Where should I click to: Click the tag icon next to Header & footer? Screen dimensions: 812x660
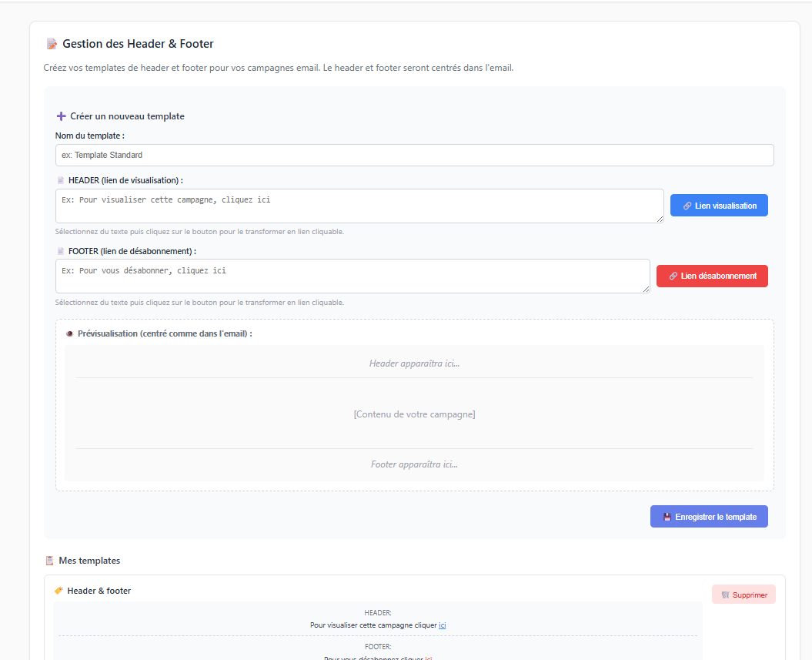[58, 591]
